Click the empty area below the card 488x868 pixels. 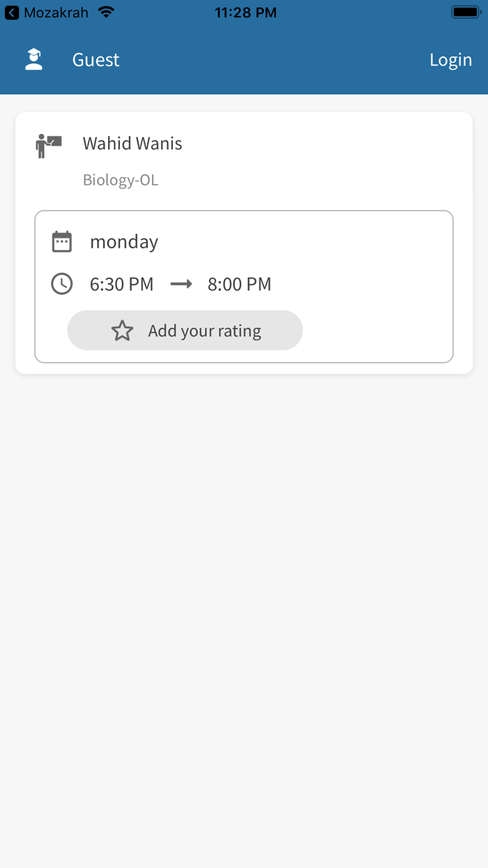pos(244,593)
